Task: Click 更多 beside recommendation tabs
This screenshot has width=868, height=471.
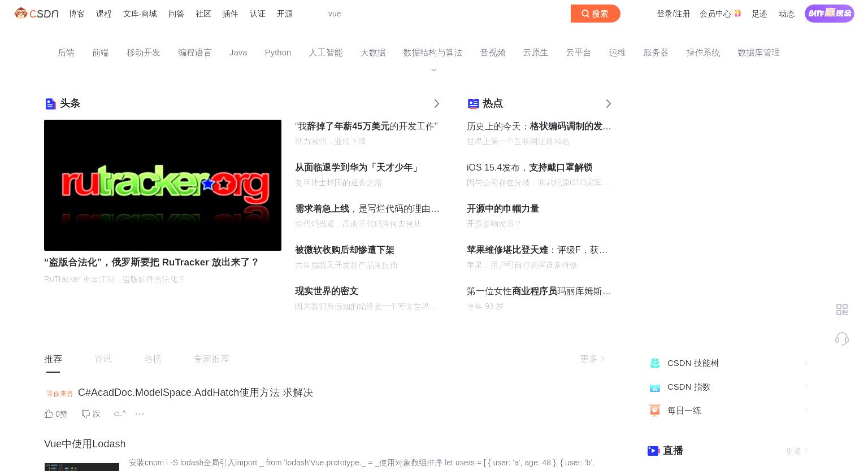Action: [x=592, y=359]
